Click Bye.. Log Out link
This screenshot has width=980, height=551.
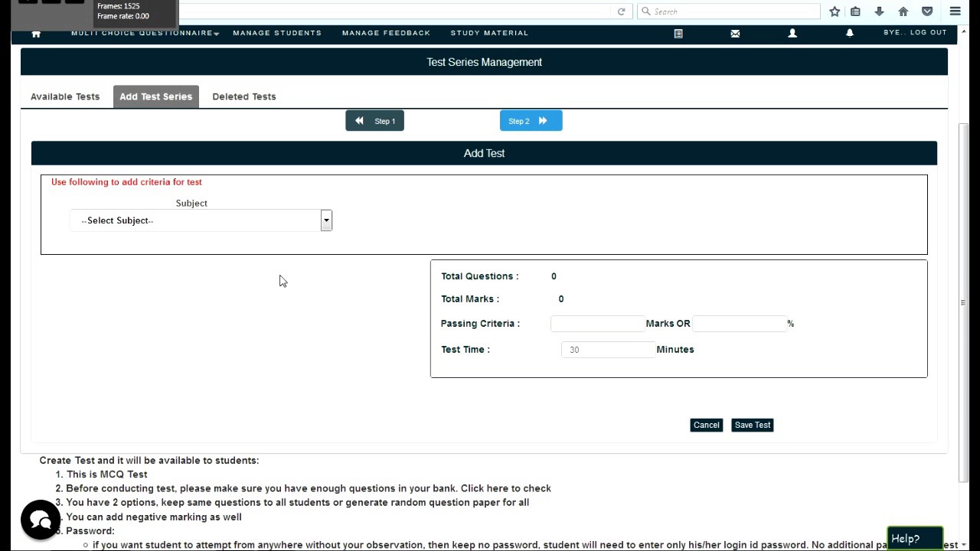915,32
